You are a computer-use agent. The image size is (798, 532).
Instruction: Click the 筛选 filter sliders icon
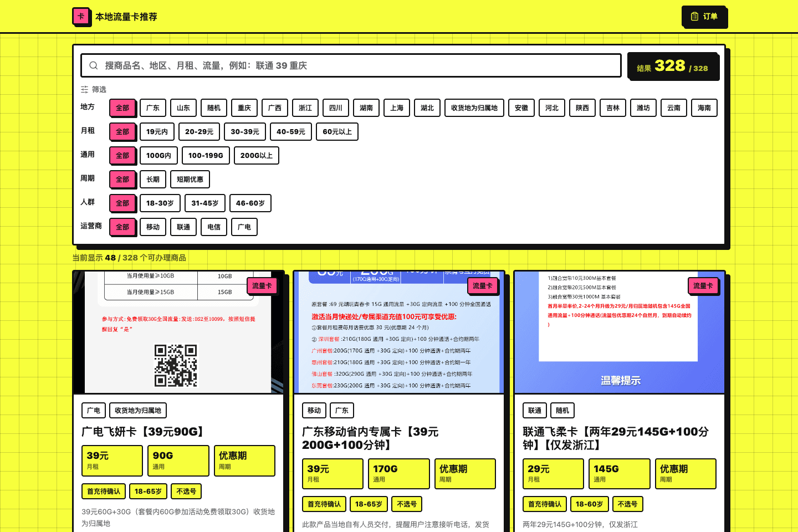[84, 89]
